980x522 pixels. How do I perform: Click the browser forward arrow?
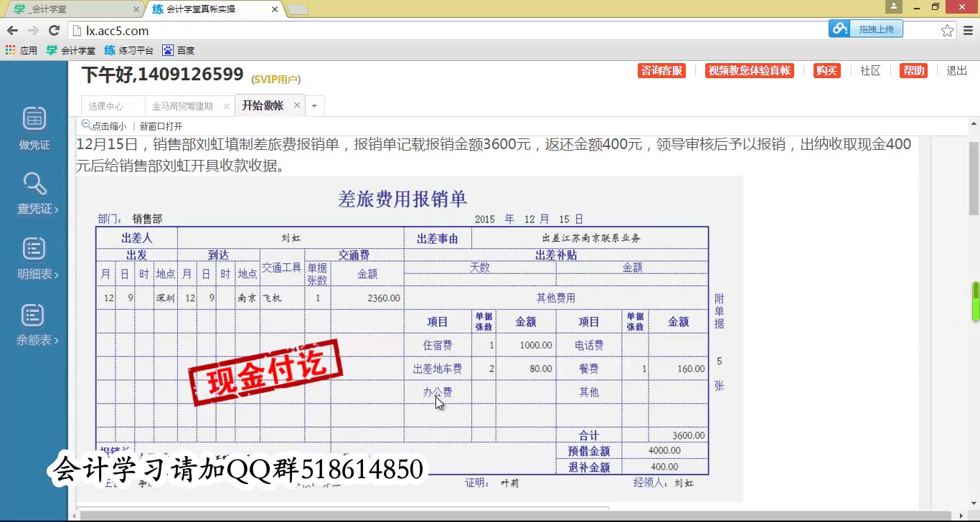click(33, 32)
